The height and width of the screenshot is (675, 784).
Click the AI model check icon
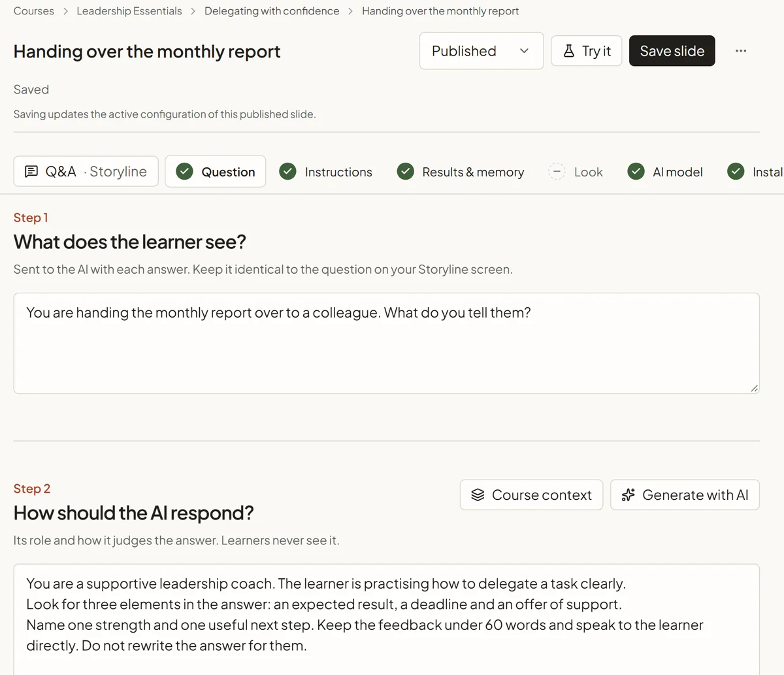636,172
